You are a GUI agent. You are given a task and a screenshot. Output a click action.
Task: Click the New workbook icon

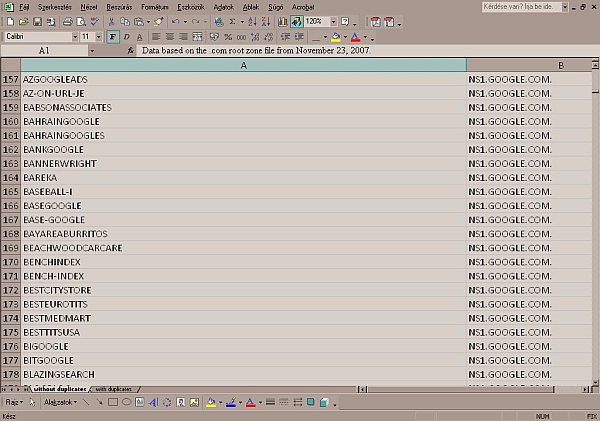point(10,22)
